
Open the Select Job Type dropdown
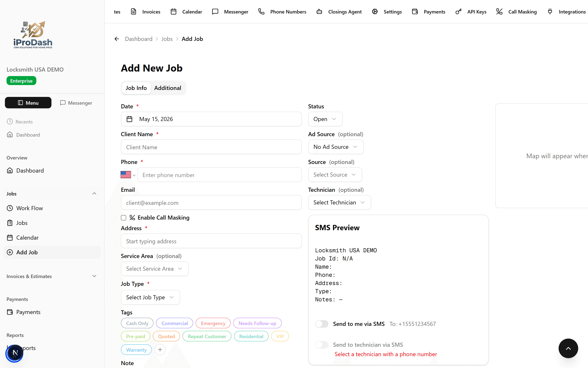(x=150, y=297)
